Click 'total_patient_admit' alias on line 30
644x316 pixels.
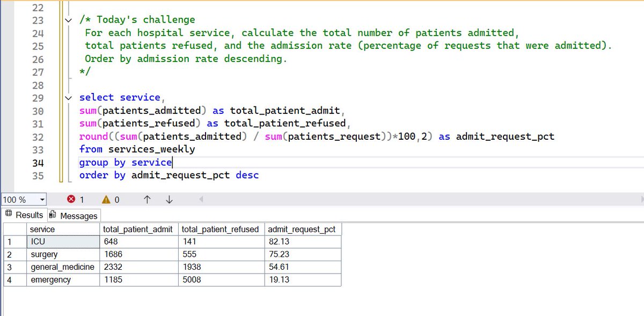tap(285, 111)
